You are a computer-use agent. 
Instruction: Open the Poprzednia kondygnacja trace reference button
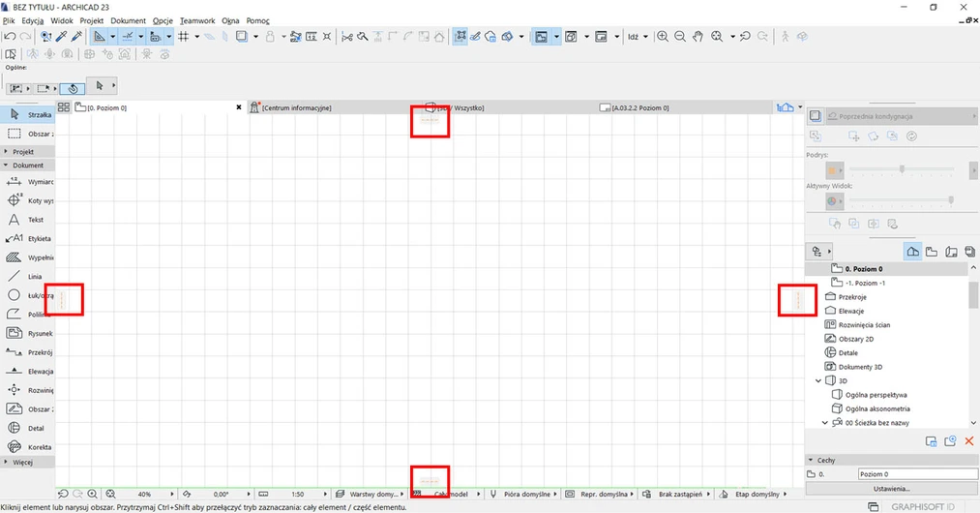pos(901,116)
